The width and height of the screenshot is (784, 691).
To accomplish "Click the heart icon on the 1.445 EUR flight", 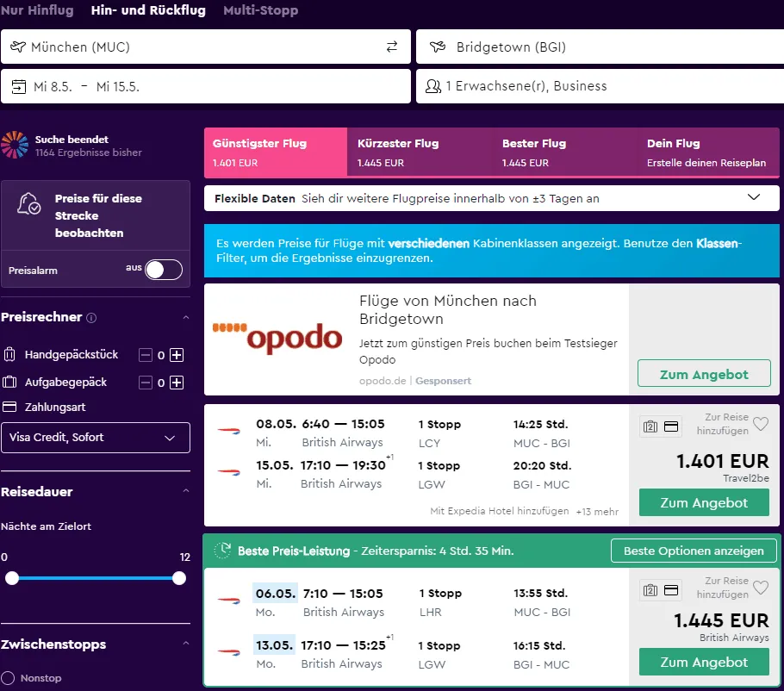I will [760, 588].
